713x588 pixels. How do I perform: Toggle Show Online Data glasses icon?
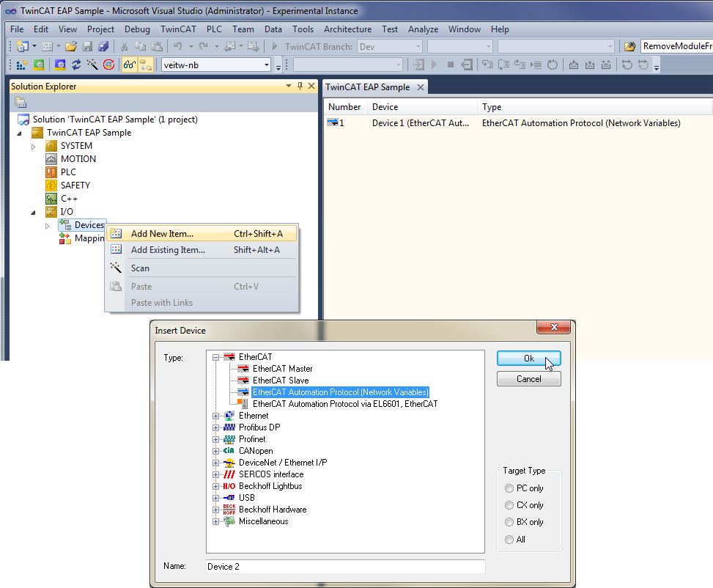[130, 65]
